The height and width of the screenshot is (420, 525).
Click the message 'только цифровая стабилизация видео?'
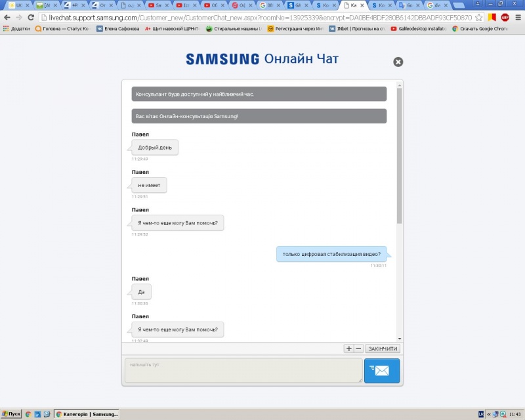point(331,254)
